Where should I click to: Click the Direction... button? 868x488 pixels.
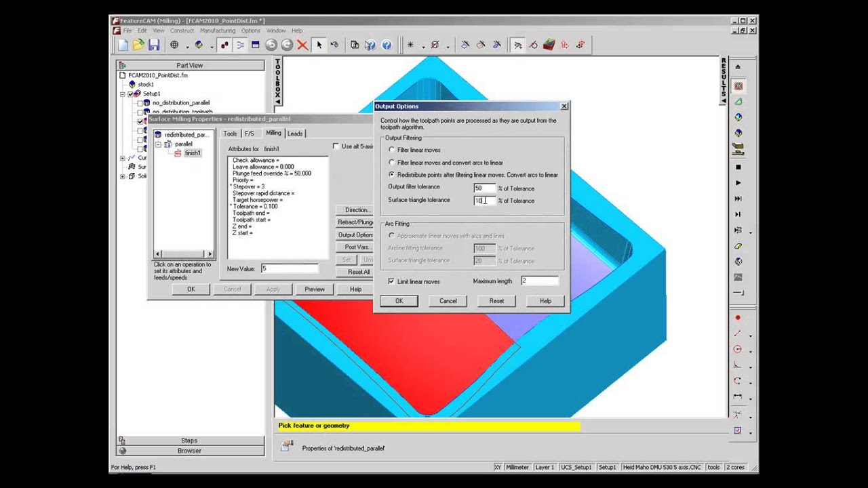click(355, 210)
